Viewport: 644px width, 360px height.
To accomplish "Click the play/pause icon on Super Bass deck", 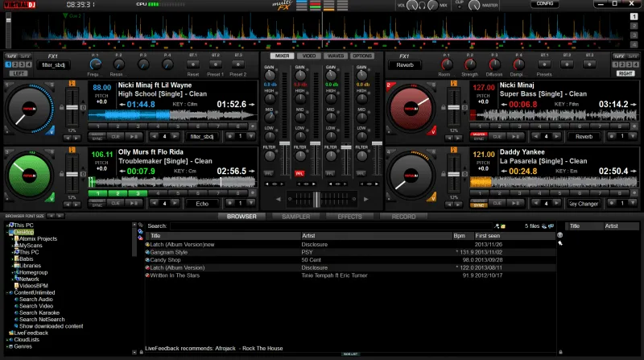I will tap(515, 136).
